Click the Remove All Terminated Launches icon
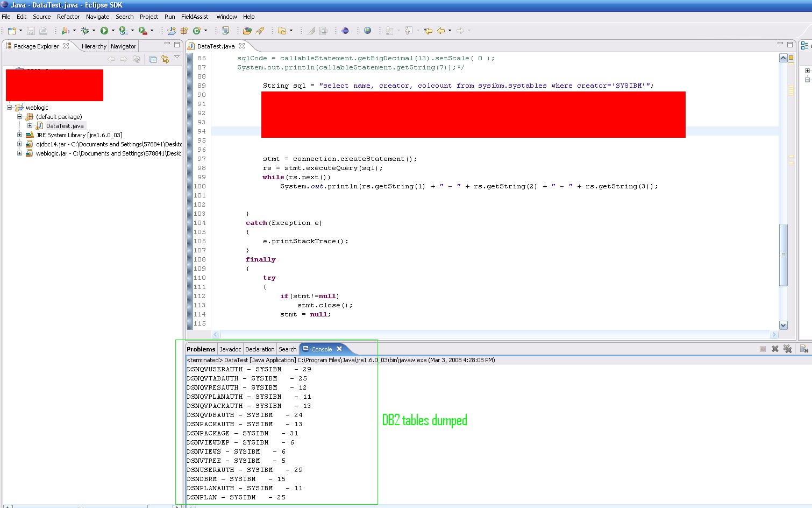The image size is (812, 508). pyautogui.click(x=787, y=349)
